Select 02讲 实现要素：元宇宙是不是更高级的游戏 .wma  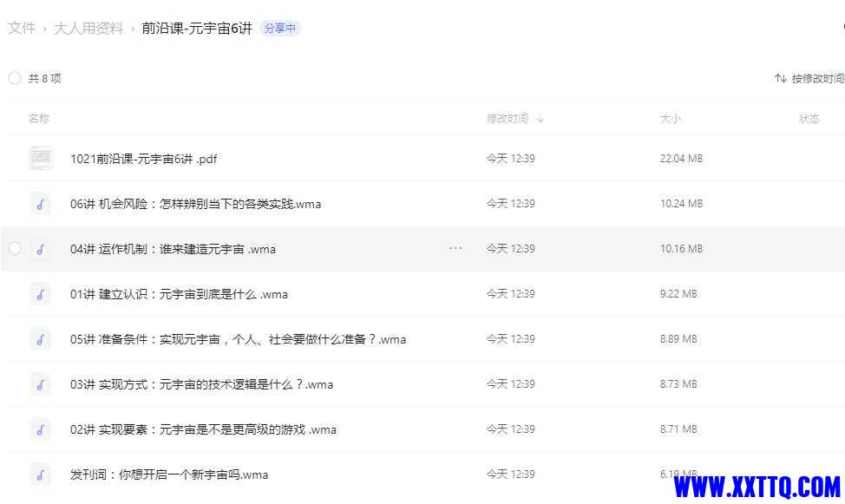(x=203, y=429)
